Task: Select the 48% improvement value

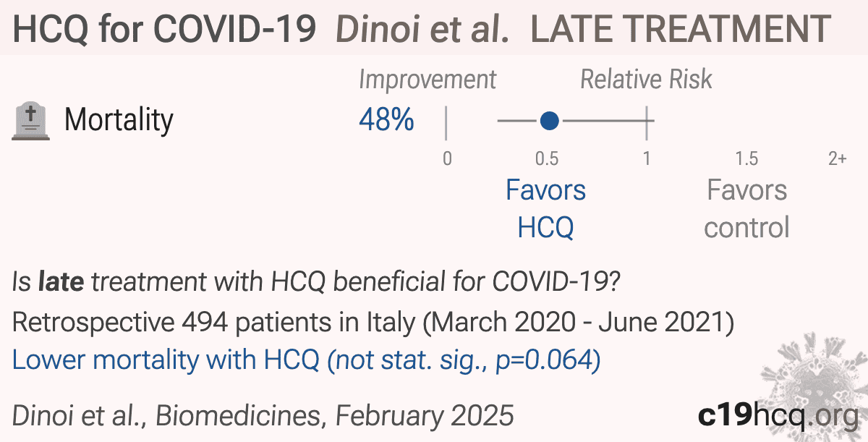Action: 386,120
